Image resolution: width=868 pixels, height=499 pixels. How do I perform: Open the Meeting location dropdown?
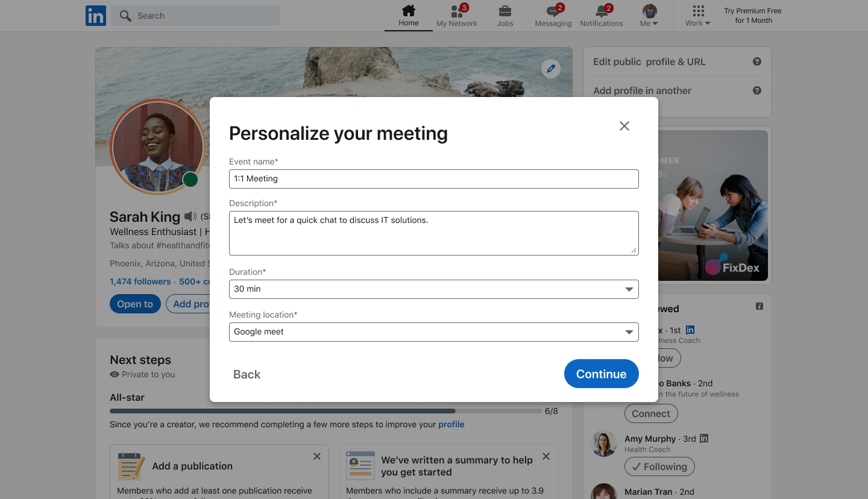click(433, 332)
